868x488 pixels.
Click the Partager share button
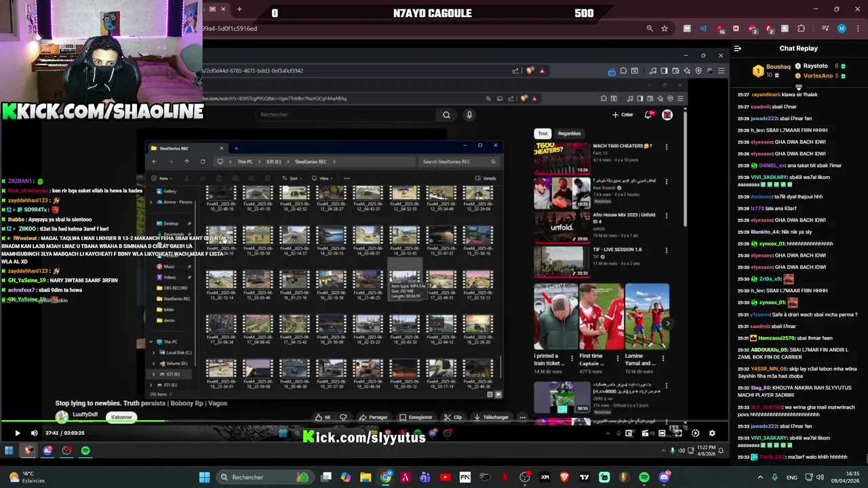(x=374, y=418)
